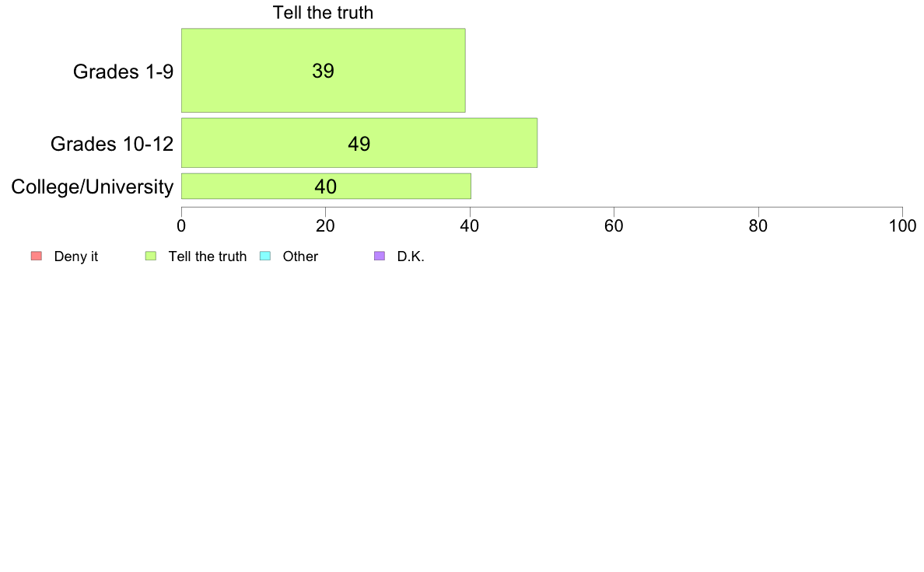Click the Grades 1-9 axis label
This screenshot has height=572, width=924.
point(123,71)
